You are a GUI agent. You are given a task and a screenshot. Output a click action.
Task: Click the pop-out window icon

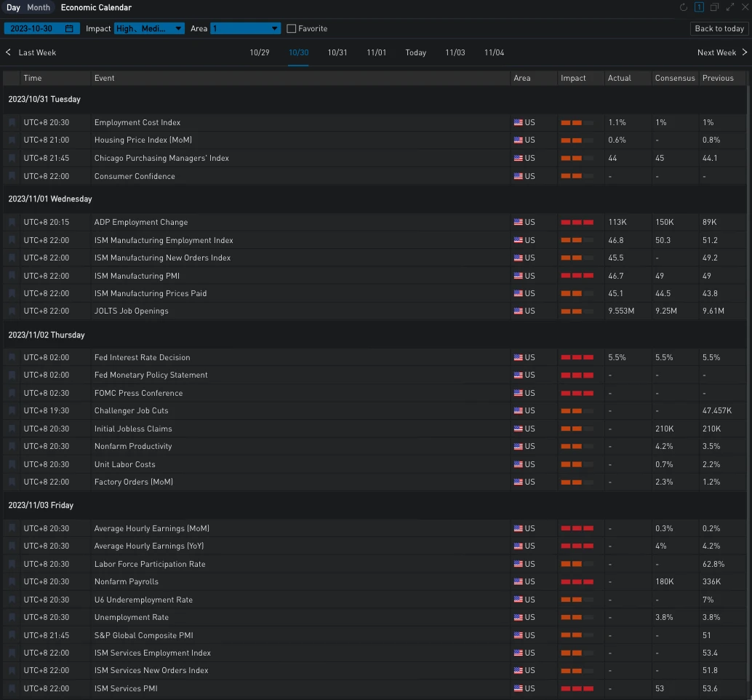[x=714, y=7]
